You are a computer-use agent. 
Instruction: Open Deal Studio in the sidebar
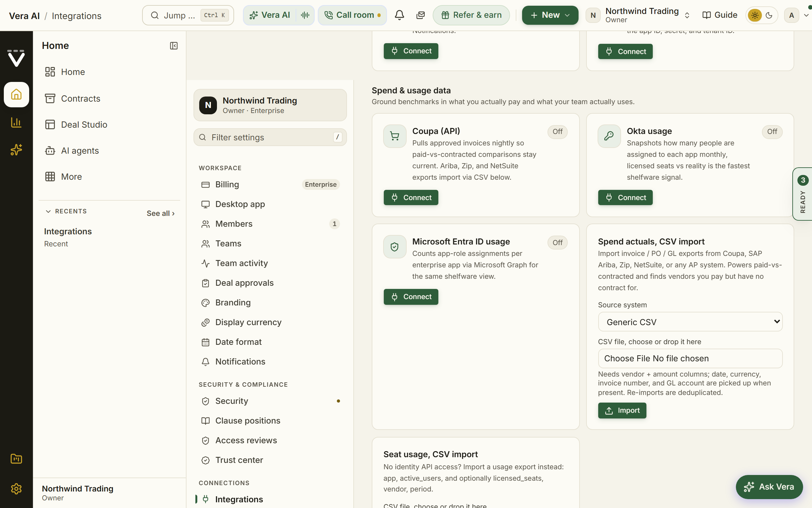(x=109, y=125)
